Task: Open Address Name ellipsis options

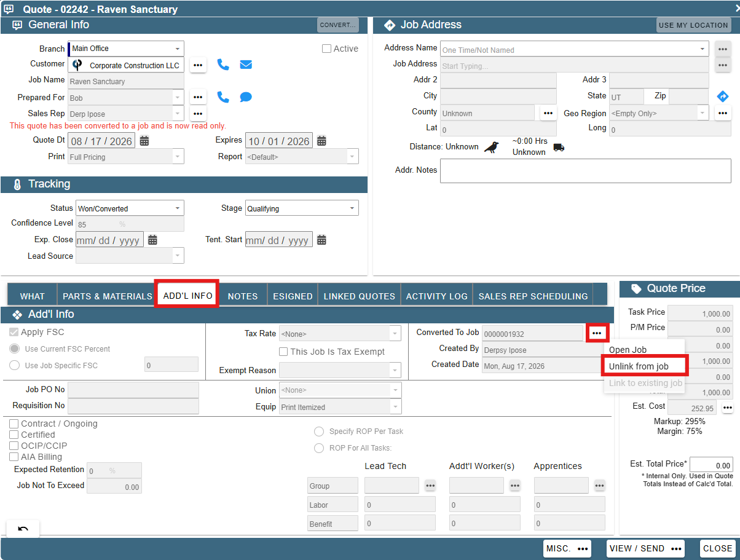Action: (723, 49)
